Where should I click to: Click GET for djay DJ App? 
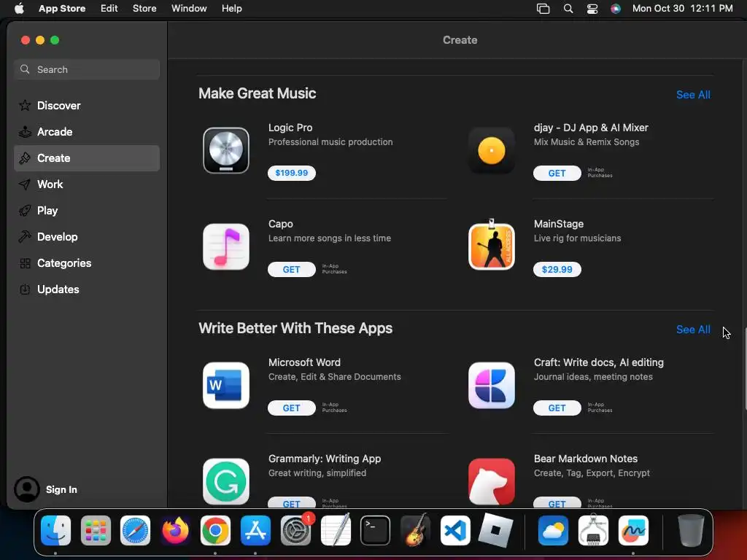pyautogui.click(x=557, y=174)
